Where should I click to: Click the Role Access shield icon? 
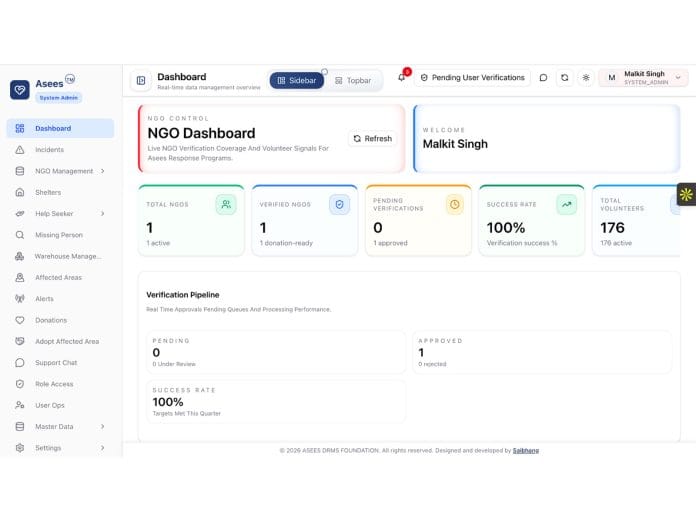[x=20, y=384]
